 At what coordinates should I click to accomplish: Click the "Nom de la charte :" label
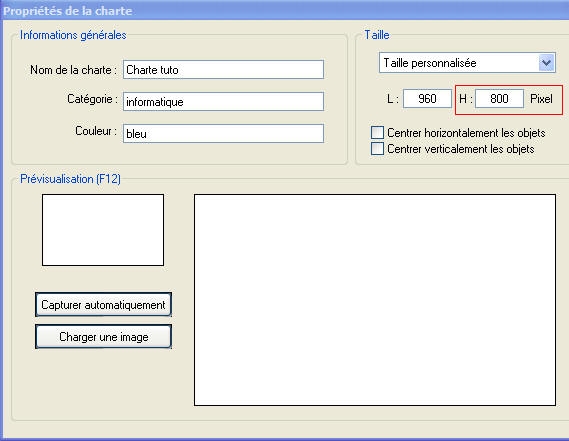(x=73, y=70)
